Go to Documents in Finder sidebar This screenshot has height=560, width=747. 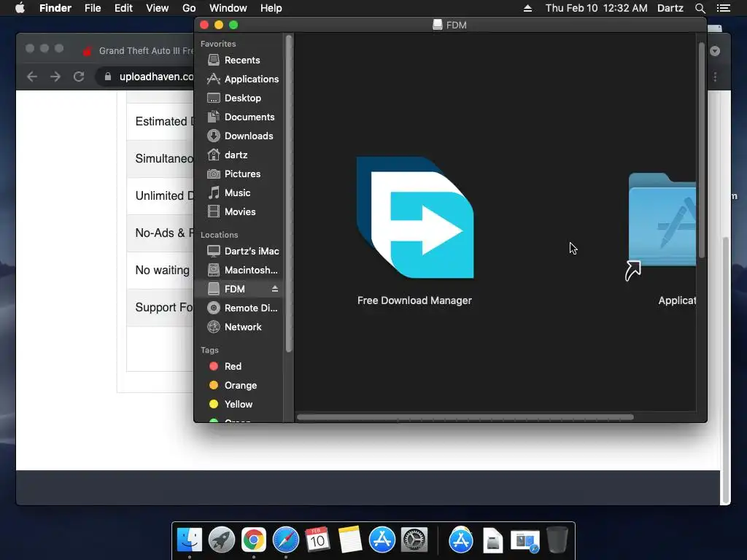(x=241, y=117)
